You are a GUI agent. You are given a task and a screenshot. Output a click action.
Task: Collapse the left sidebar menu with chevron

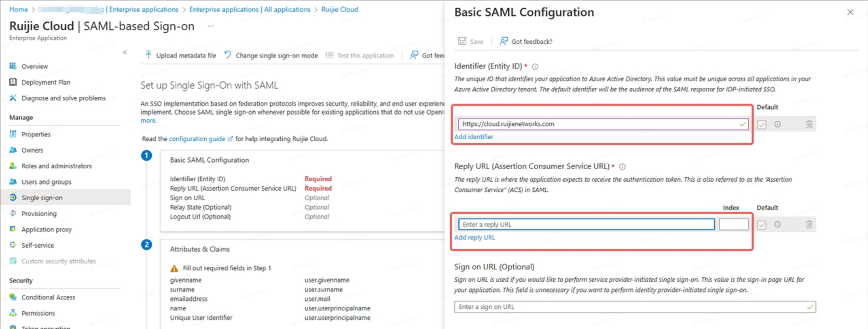pos(125,52)
